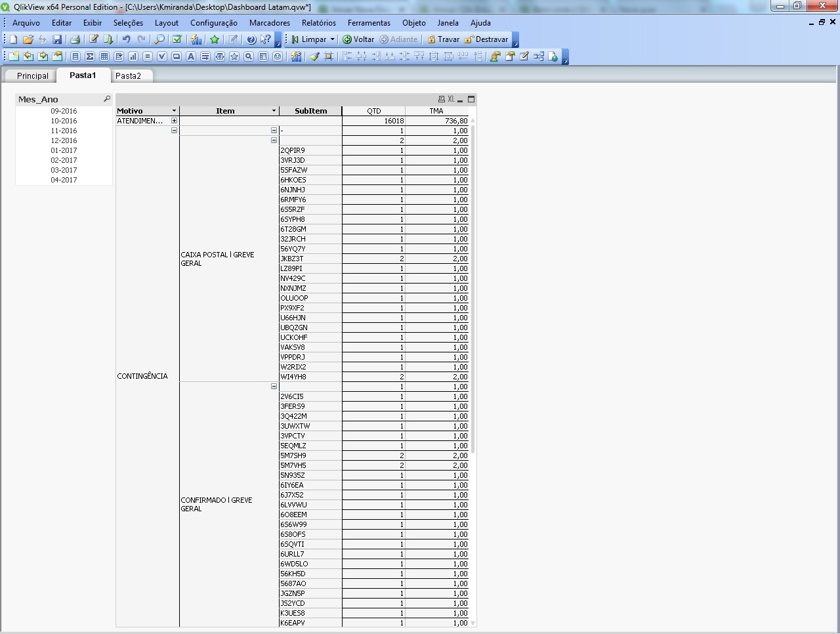Create a Chart object bar icon

(x=133, y=56)
